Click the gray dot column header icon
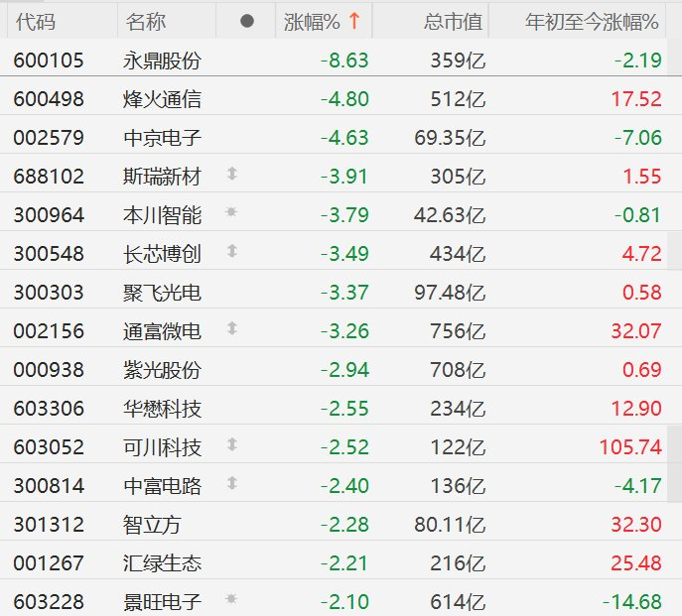 click(x=246, y=21)
